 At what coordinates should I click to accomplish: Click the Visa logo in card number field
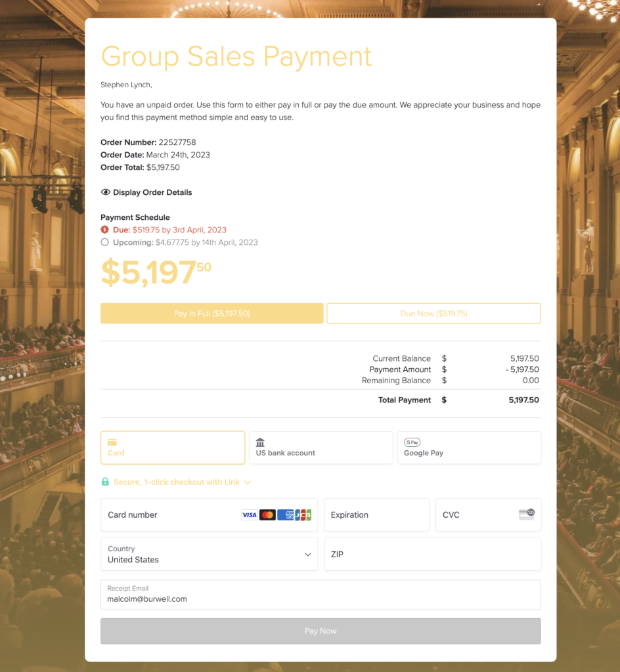[249, 514]
